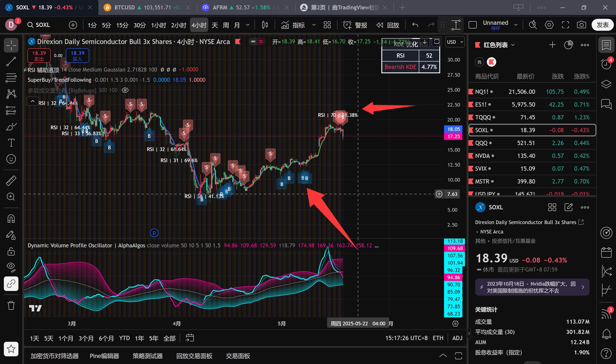Expand the Unnamed layout dropdown arrow
The width and height of the screenshot is (616, 364).
coord(516,25)
